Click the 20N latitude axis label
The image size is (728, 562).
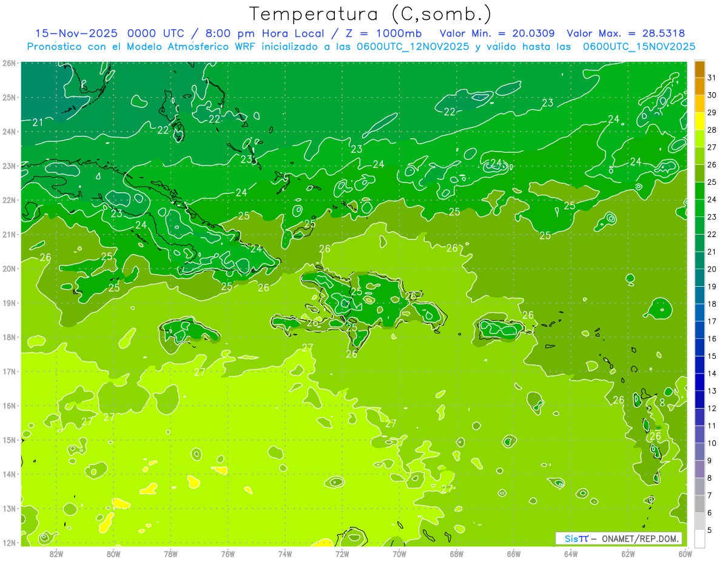coord(9,269)
